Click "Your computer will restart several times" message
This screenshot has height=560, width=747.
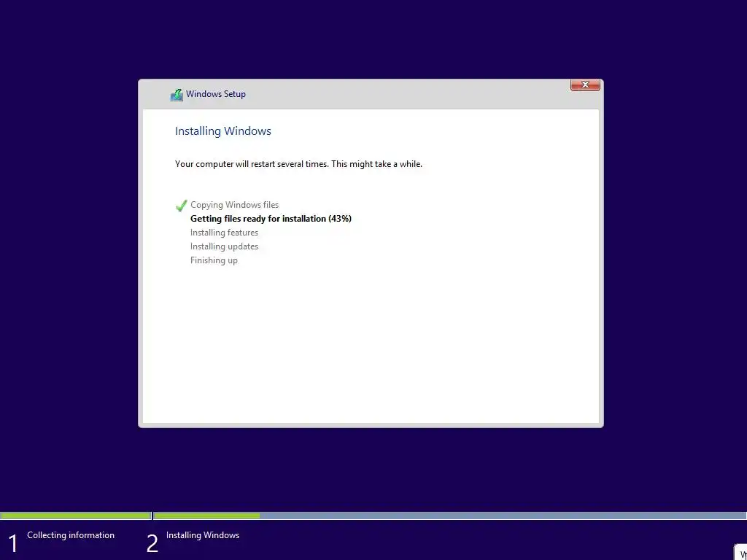(298, 164)
